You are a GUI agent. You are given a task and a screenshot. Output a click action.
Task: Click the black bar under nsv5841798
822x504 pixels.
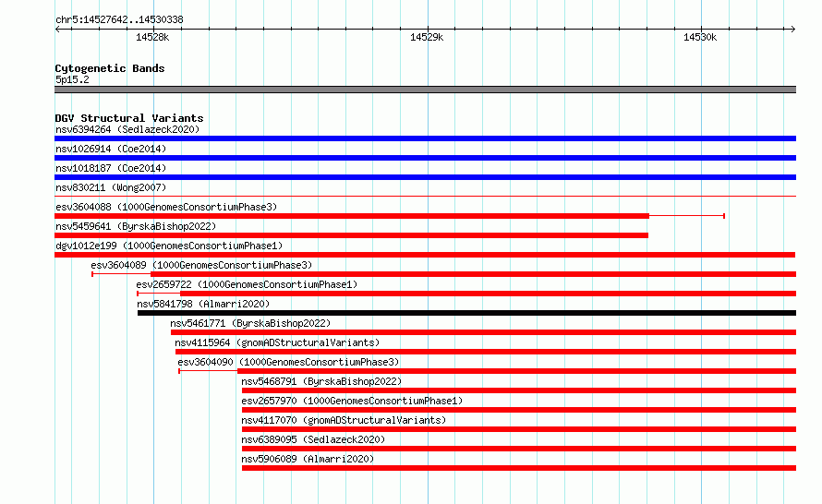click(x=466, y=313)
